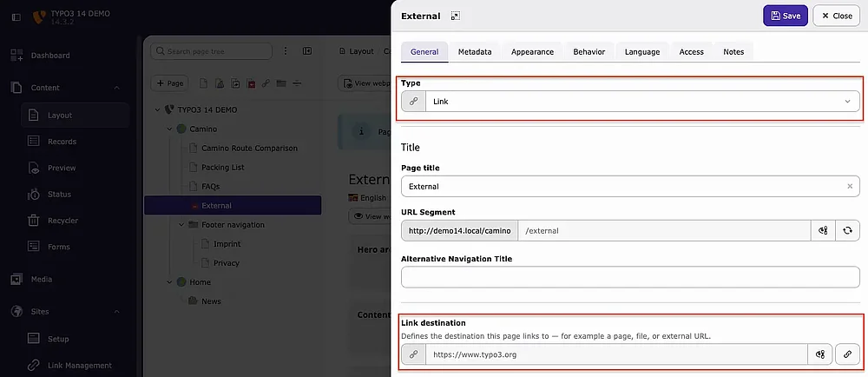The height and width of the screenshot is (377, 868).
Task: Pick the shortcut page icon in toolbar
Action: 235,83
